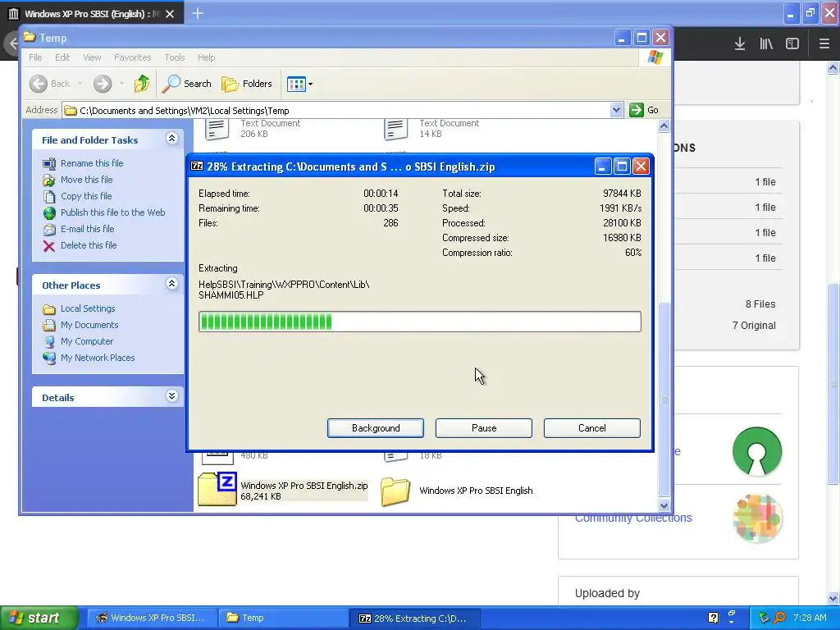Click the system tray clock
Image resolution: width=840 pixels, height=630 pixels.
[x=810, y=618]
